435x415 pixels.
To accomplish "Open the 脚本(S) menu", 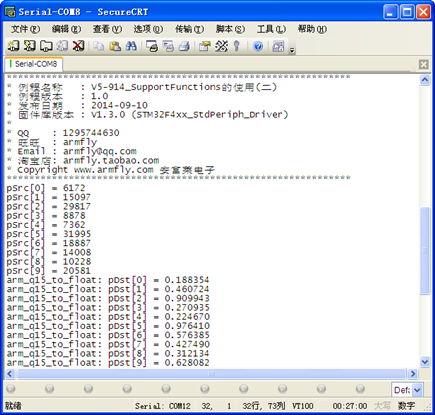I will [x=230, y=29].
